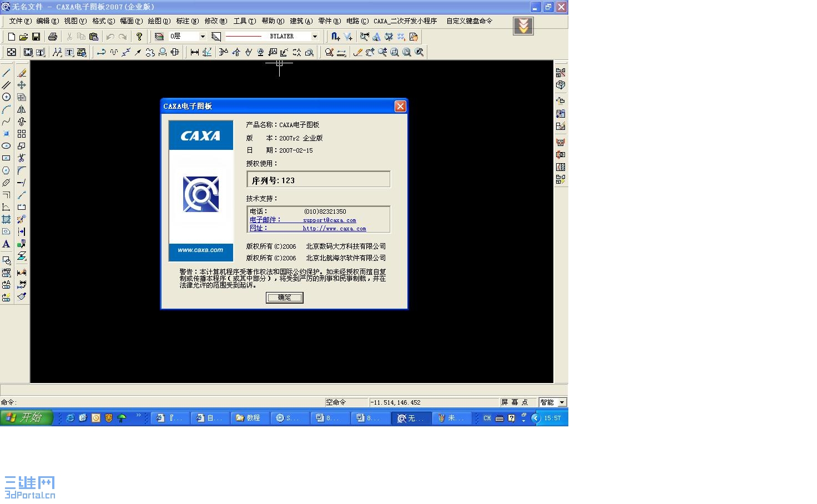The image size is (817, 504).
Task: Click the CH language indicator in tray
Action: pyautogui.click(x=487, y=419)
